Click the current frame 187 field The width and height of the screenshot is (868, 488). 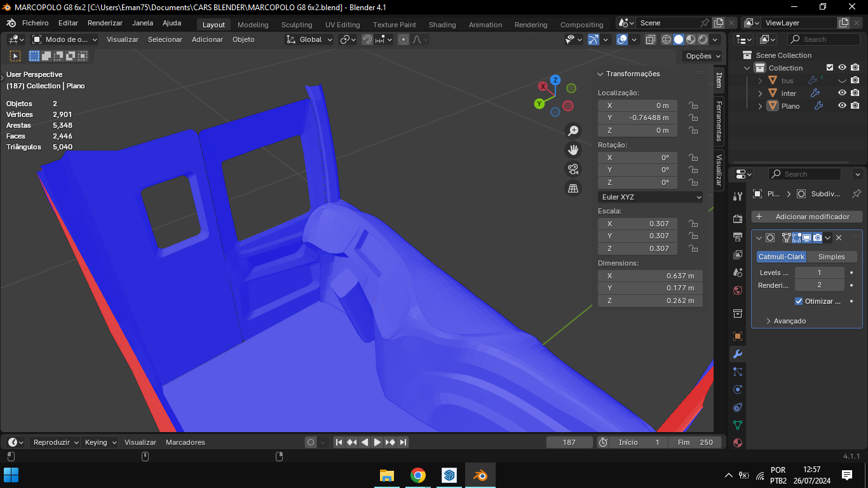coord(569,442)
